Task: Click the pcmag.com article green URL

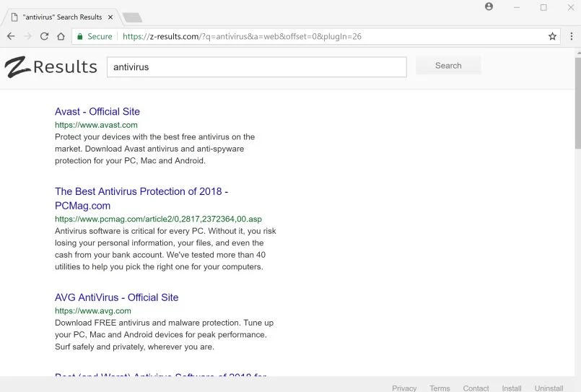Action: point(159,219)
